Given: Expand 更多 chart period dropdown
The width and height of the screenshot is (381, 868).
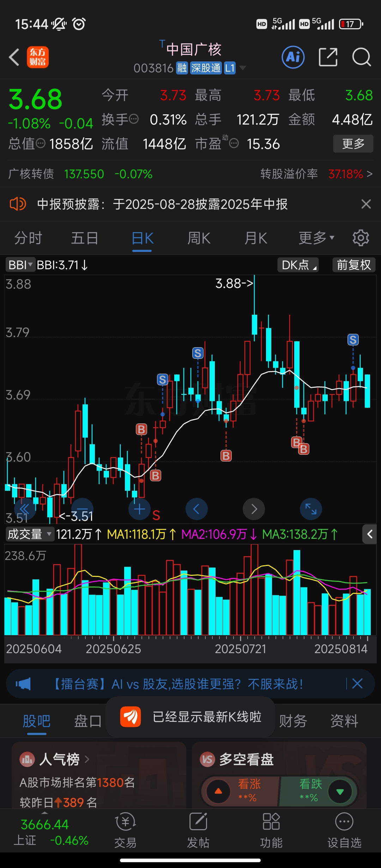Looking at the screenshot, I should point(316,238).
